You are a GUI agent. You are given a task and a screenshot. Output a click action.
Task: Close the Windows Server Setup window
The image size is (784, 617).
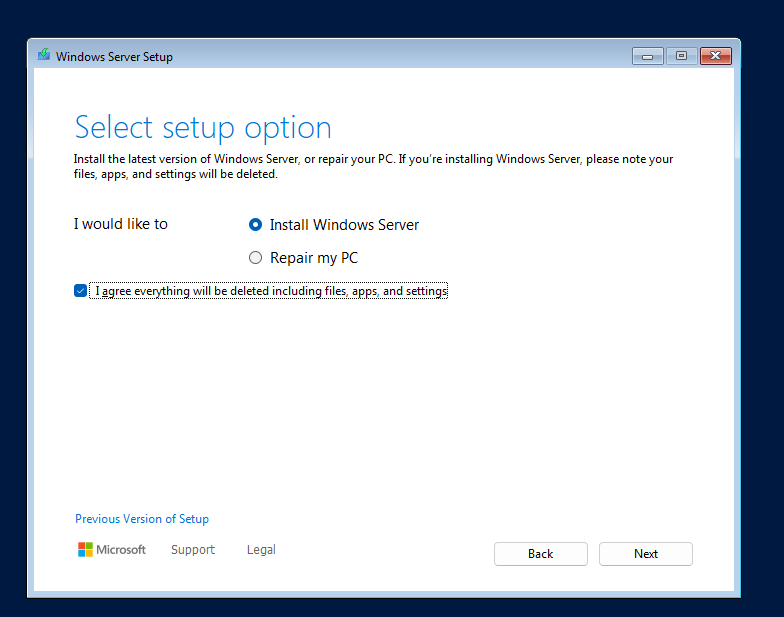716,56
